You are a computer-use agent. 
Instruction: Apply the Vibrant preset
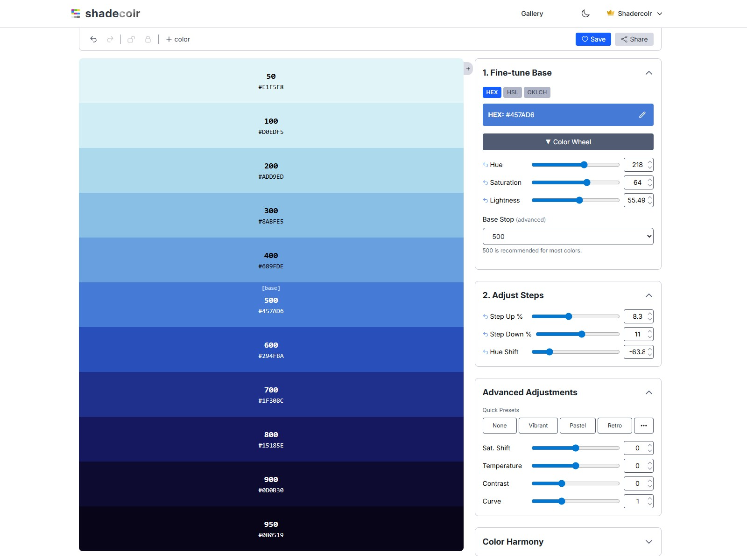[x=538, y=426]
